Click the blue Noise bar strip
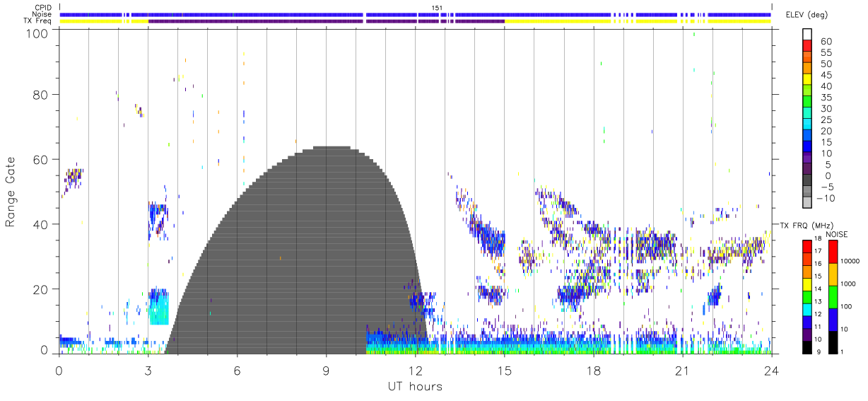 point(416,14)
